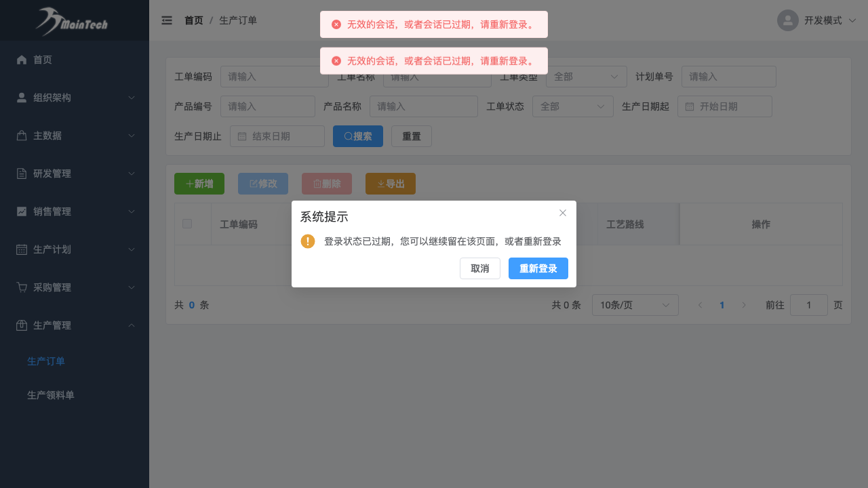
Task: Click the 组织架构 person icon
Action: [22, 98]
